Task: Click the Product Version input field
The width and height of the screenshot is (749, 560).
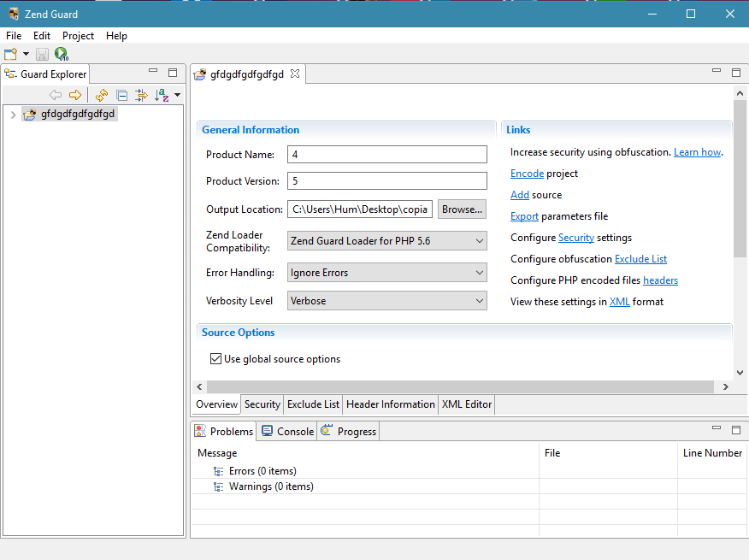Action: point(387,181)
